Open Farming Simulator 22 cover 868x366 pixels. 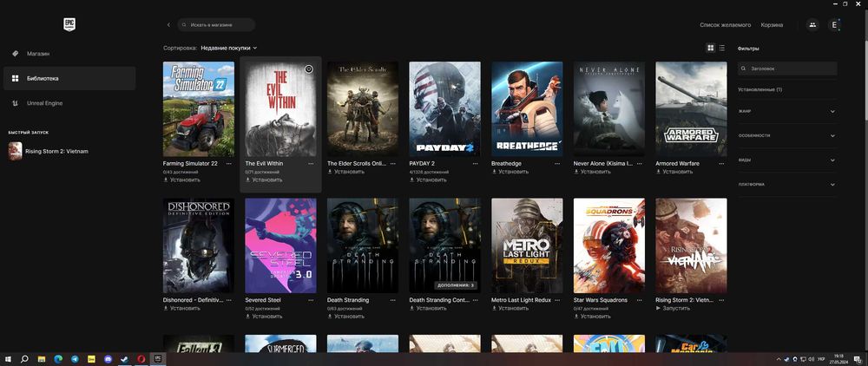pyautogui.click(x=199, y=109)
